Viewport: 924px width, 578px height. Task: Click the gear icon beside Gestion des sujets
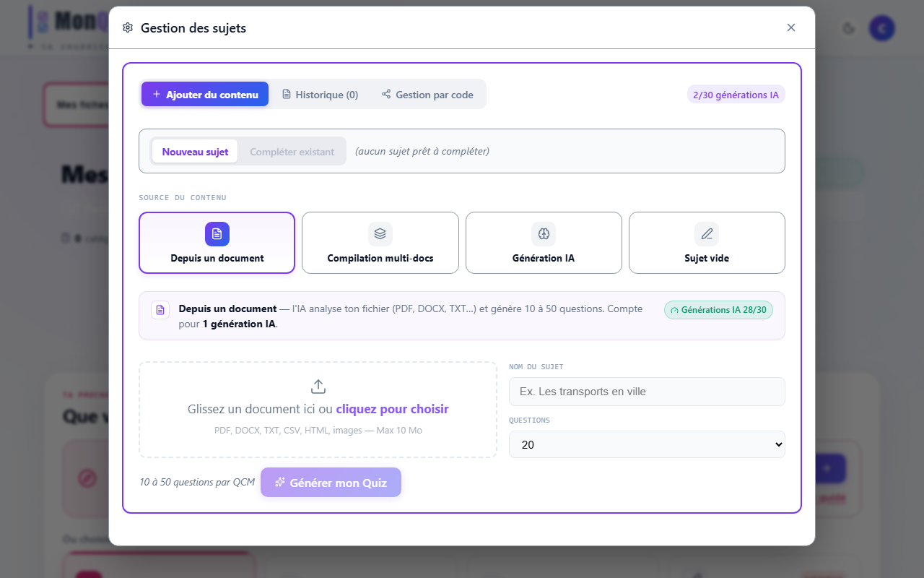point(128,28)
